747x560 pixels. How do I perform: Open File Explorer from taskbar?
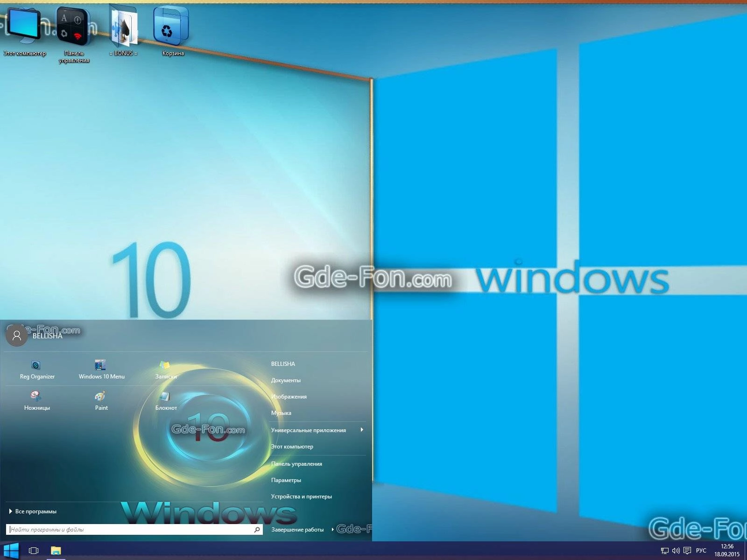coord(56,551)
